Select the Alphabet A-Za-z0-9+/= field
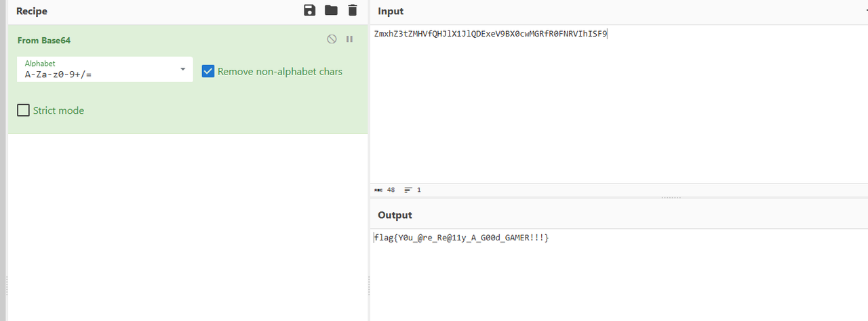Screen dimensions: 868x321 pos(95,74)
